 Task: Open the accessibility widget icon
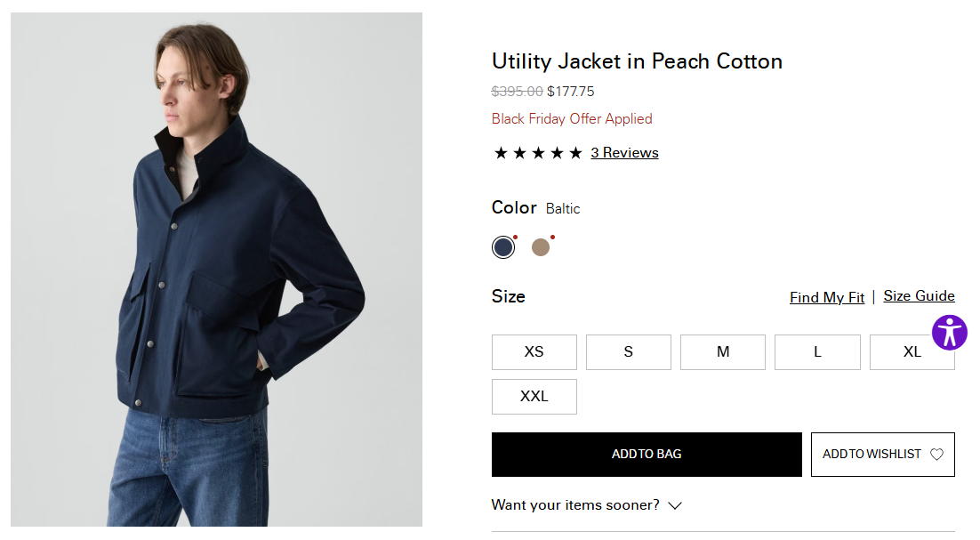coord(950,333)
